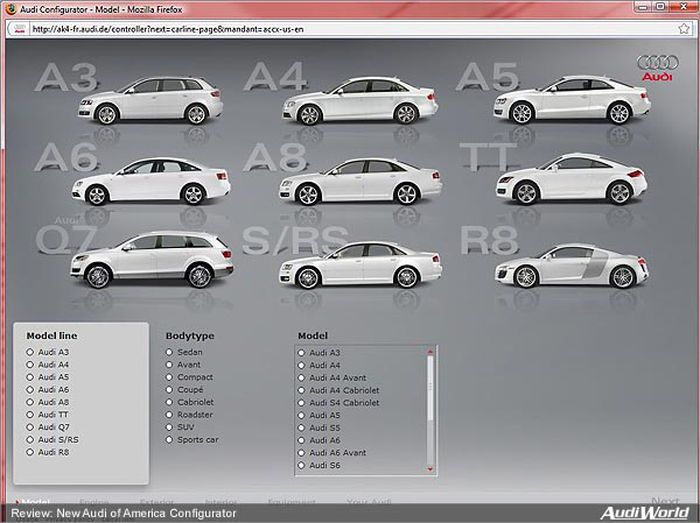Pick Audi S4 Cabriolet in the Model list
Viewport: 700px width, 523px height.
(338, 403)
